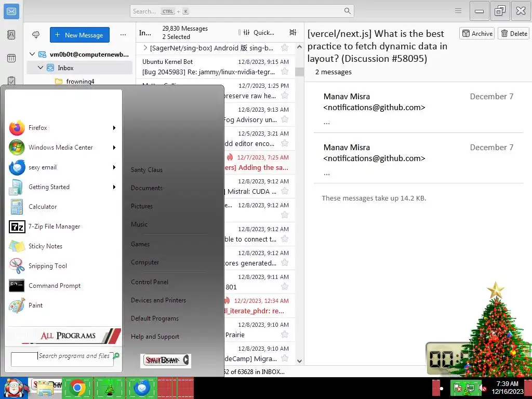The width and height of the screenshot is (532, 399).
Task: Collapse the Inbox folder chevron
Action: pyautogui.click(x=41, y=68)
